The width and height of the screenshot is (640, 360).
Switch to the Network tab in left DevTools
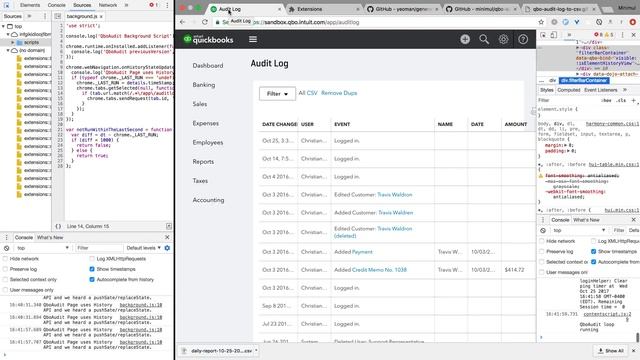tap(108, 5)
